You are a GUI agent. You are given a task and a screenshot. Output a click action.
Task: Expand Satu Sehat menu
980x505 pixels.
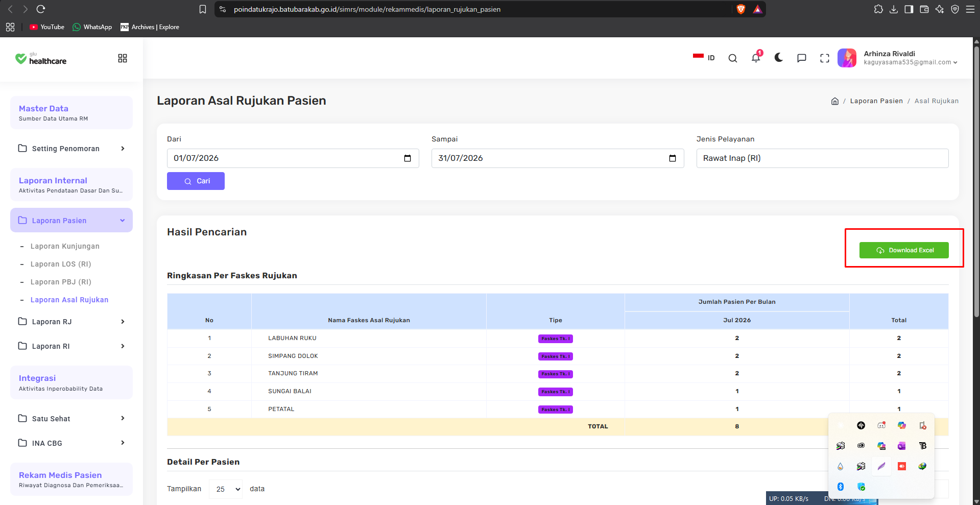click(71, 419)
